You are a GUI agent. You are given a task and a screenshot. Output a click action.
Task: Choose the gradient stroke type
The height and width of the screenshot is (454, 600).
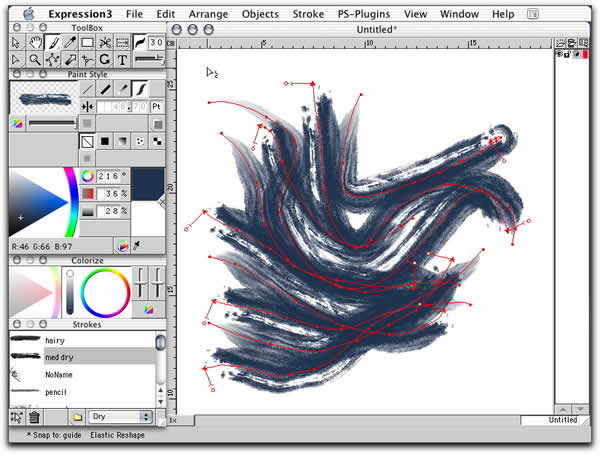pos(122,89)
